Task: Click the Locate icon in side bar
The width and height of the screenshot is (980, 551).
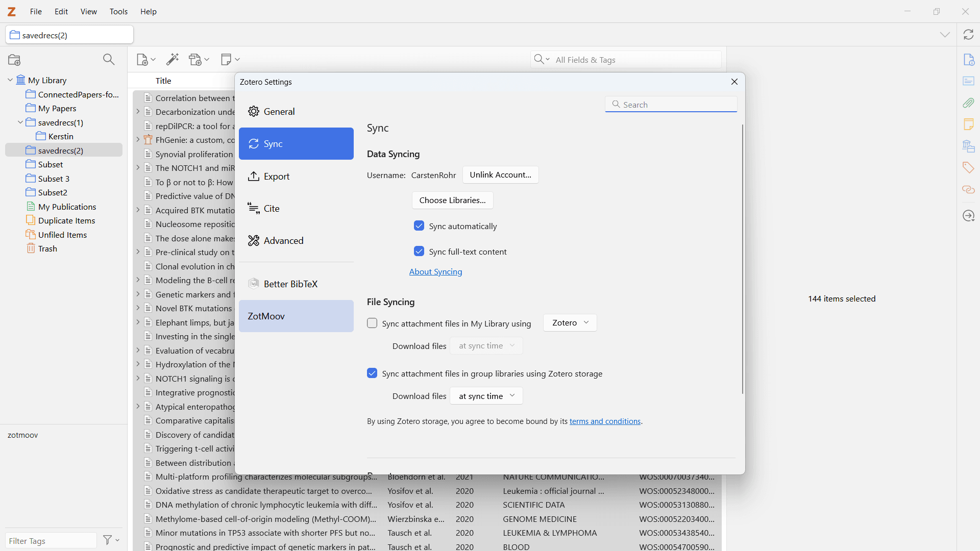Action: pos(969,216)
